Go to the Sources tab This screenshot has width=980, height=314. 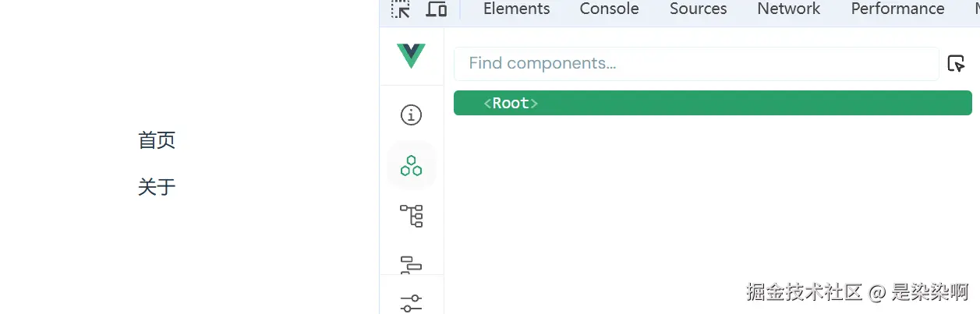click(698, 9)
